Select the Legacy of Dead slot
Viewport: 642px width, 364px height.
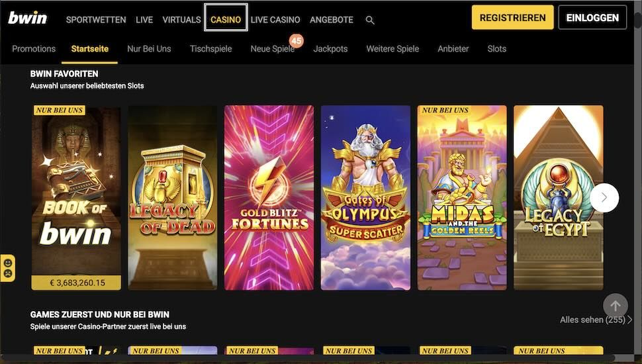pyautogui.click(x=172, y=197)
